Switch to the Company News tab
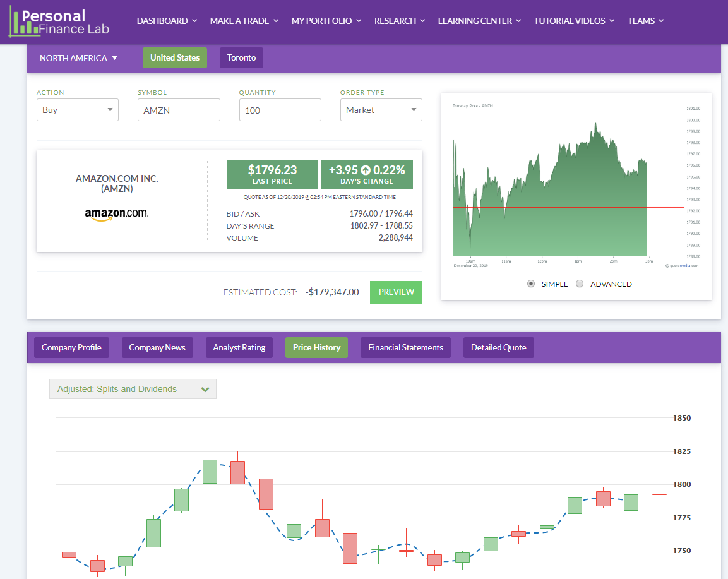The height and width of the screenshot is (579, 728). pos(157,347)
